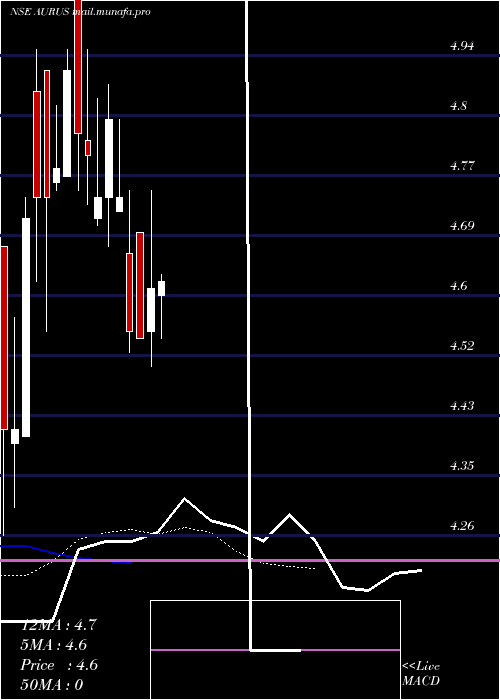This screenshot has height=700, width=500.
Task: Click the Price : 4.6 readout
Action: [59, 665]
